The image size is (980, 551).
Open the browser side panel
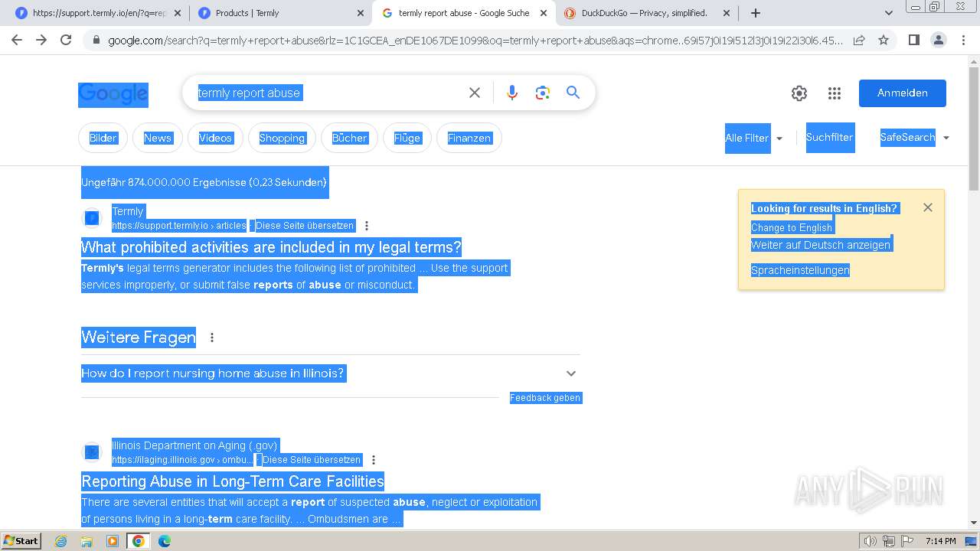pos(913,40)
